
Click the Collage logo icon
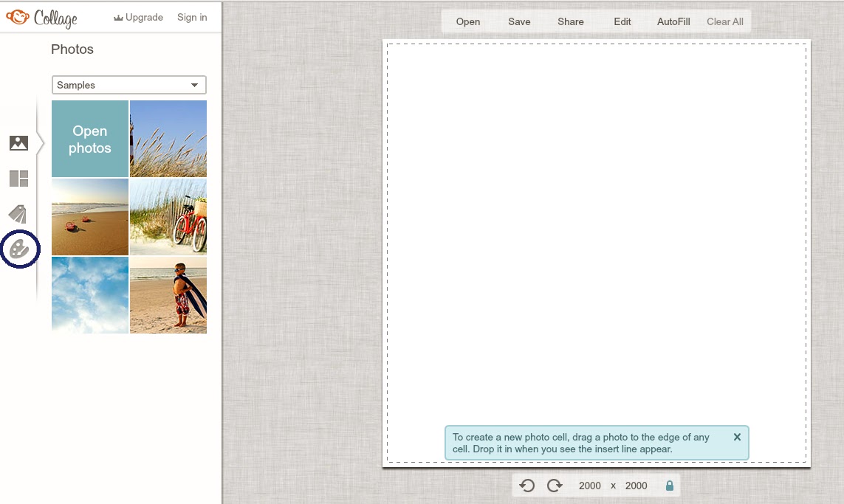[18, 16]
